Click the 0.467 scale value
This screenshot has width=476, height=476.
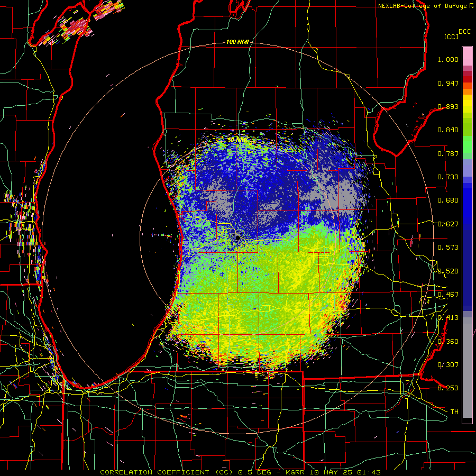click(448, 295)
